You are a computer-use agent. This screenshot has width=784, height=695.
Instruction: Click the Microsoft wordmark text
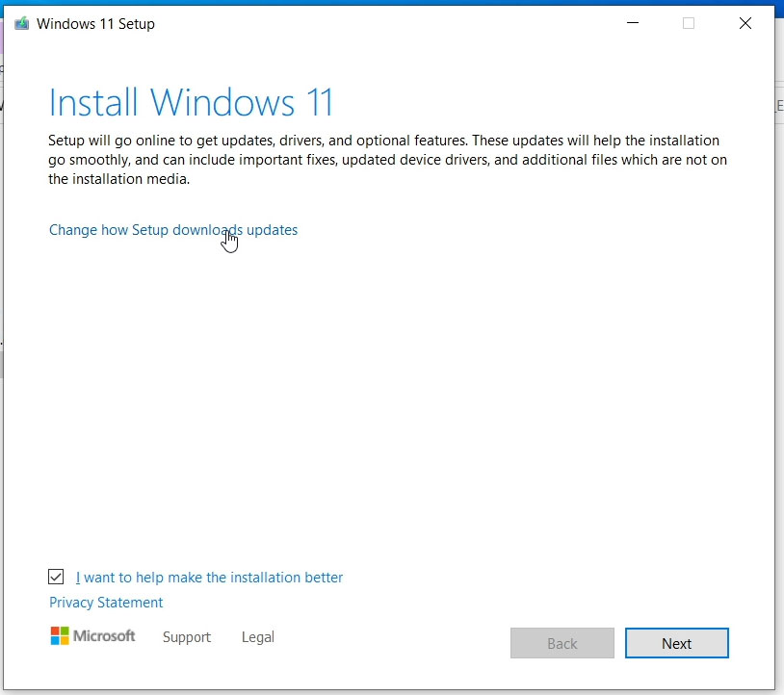click(105, 636)
